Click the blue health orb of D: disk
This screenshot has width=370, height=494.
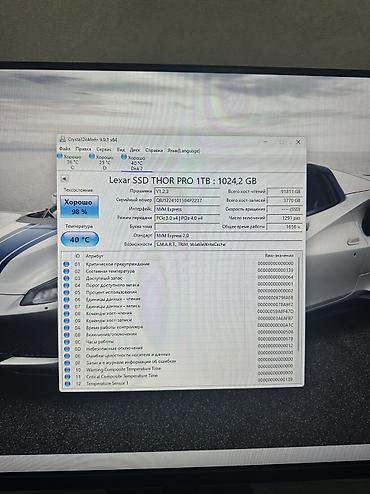(x=92, y=156)
